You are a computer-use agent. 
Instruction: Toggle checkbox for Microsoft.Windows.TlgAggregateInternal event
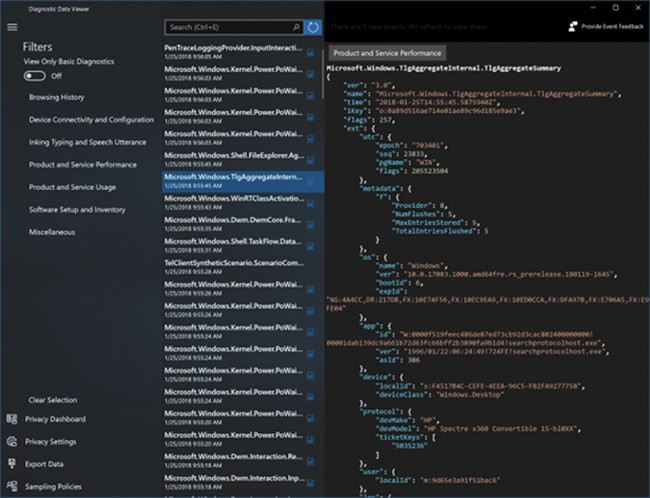pyautogui.click(x=311, y=181)
